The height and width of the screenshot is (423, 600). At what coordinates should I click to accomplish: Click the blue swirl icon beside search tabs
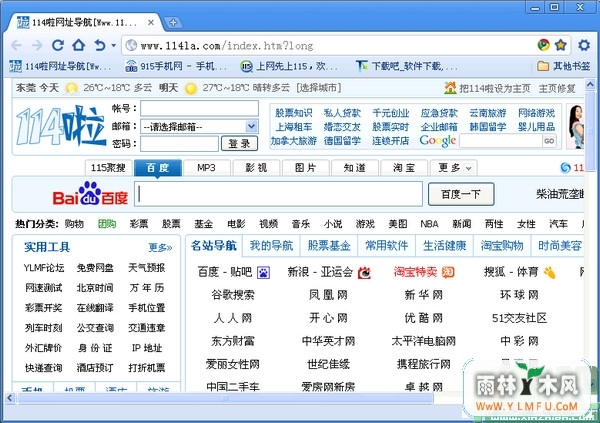click(565, 168)
